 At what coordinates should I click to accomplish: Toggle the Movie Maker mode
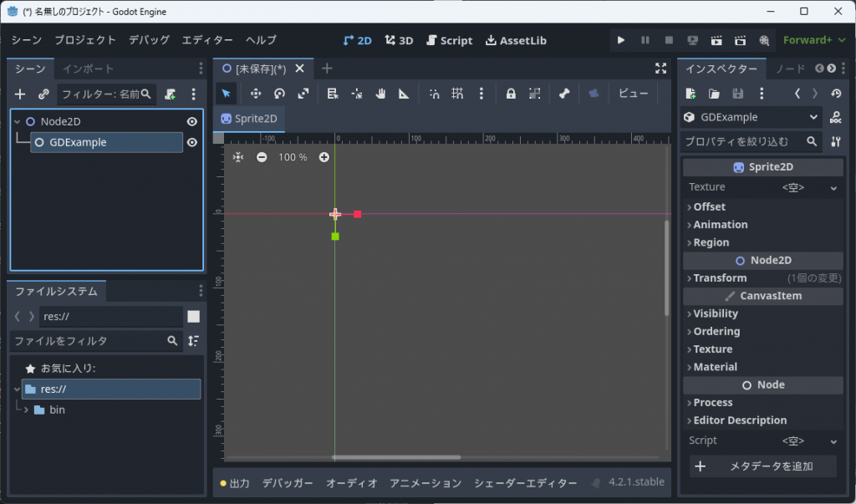pyautogui.click(x=764, y=40)
